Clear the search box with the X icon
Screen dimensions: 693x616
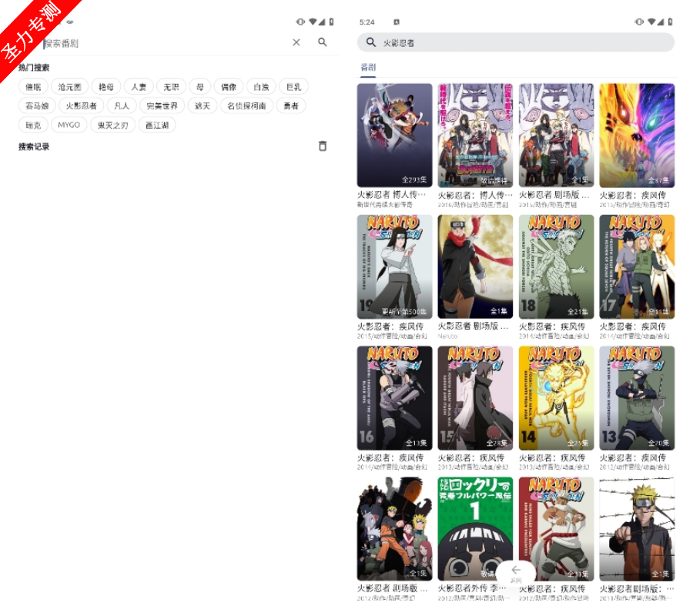tap(296, 42)
